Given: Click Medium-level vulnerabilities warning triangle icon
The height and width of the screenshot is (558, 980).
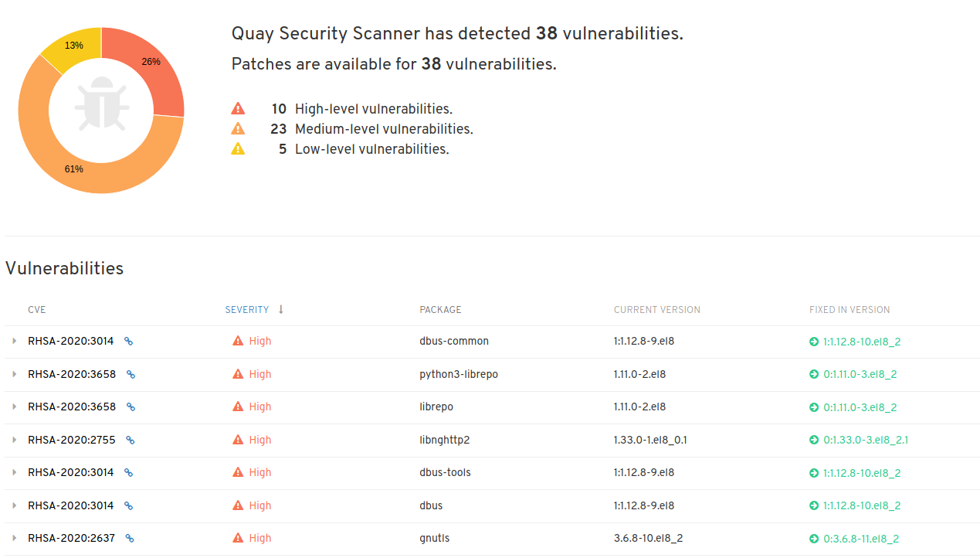Looking at the screenshot, I should pos(238,129).
